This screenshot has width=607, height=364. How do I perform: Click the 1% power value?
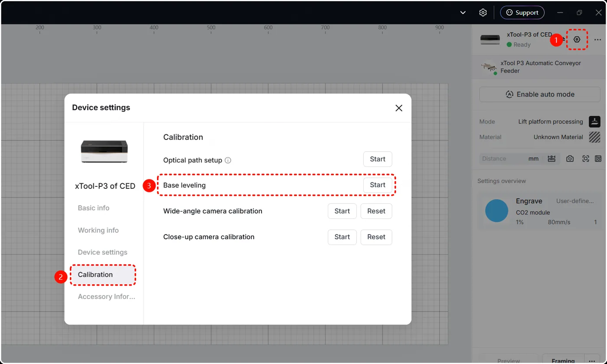(x=520, y=222)
